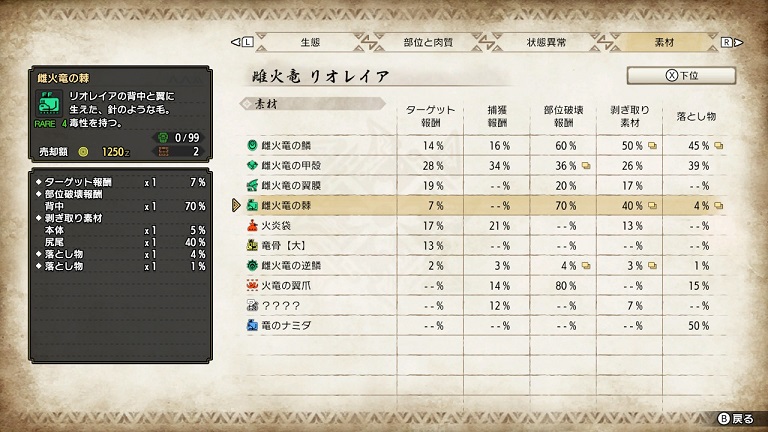
Task: Click the large 雌火竜の棘 item icon
Action: 49,102
